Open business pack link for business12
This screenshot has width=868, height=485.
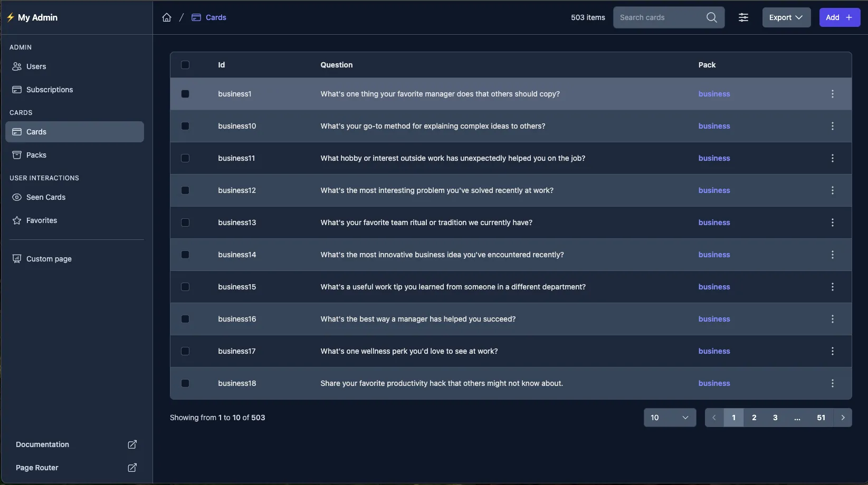[714, 190]
